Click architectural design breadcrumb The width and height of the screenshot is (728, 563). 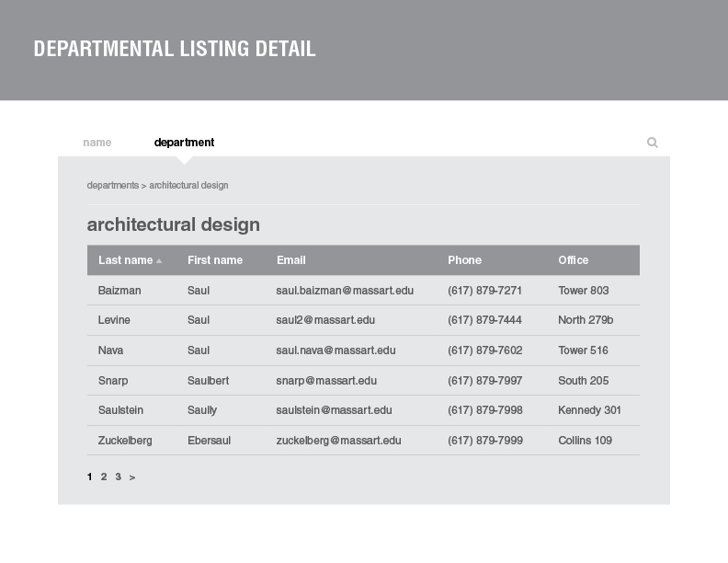188,185
